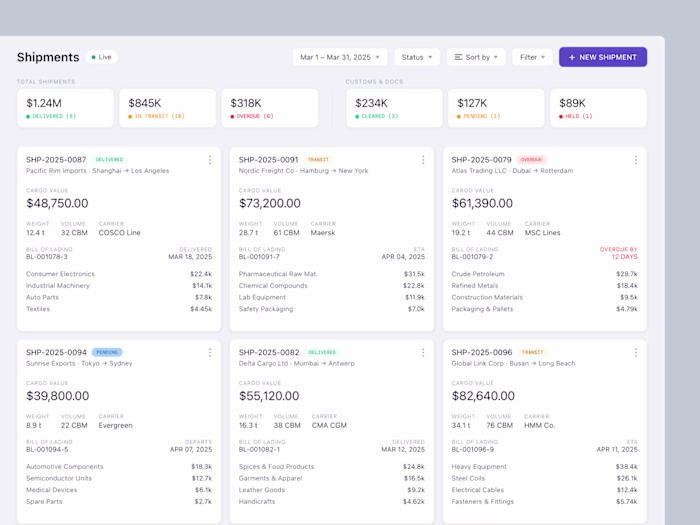This screenshot has width=700, height=525.
Task: Expand the Status dropdown
Action: (x=417, y=57)
